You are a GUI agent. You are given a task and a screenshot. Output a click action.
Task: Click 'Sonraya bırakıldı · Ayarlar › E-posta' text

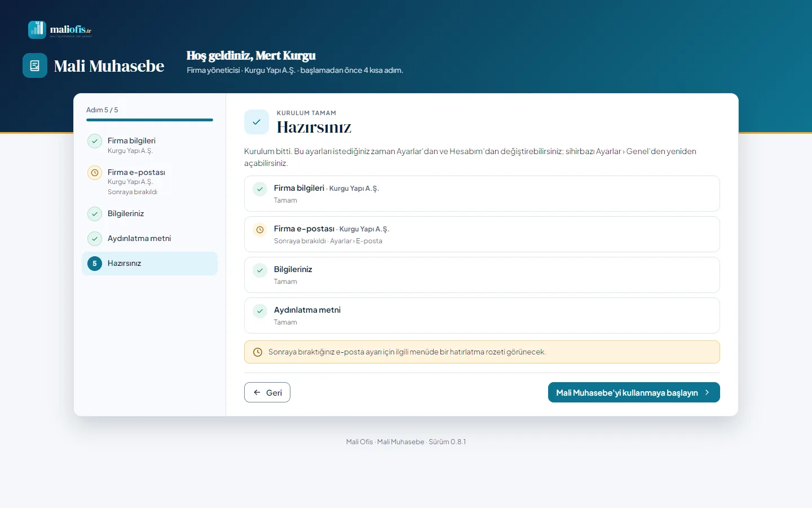328,241
